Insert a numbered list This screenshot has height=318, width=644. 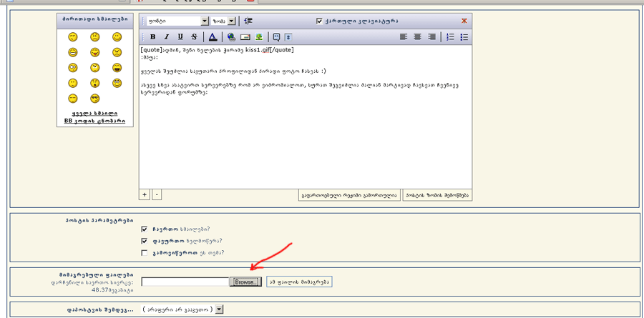(450, 37)
